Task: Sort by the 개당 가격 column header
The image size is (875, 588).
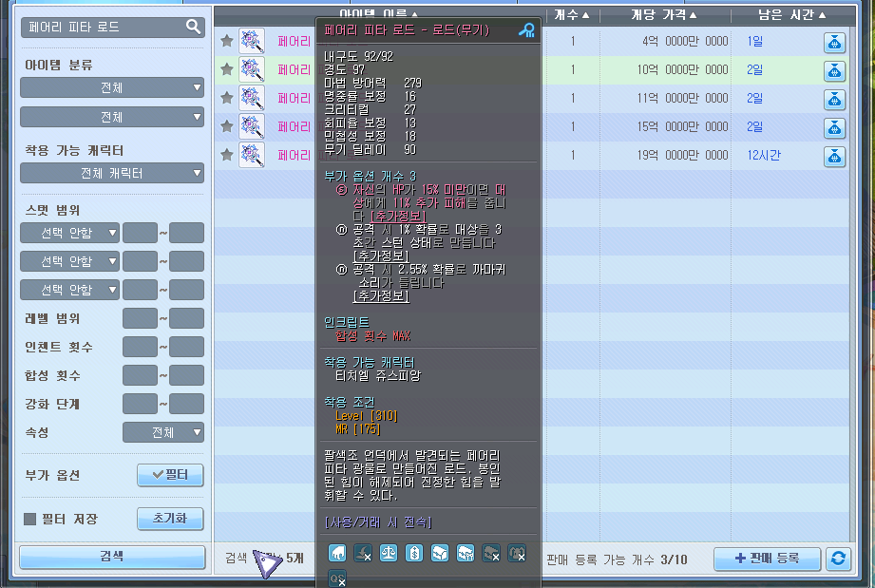Action: pyautogui.click(x=664, y=15)
